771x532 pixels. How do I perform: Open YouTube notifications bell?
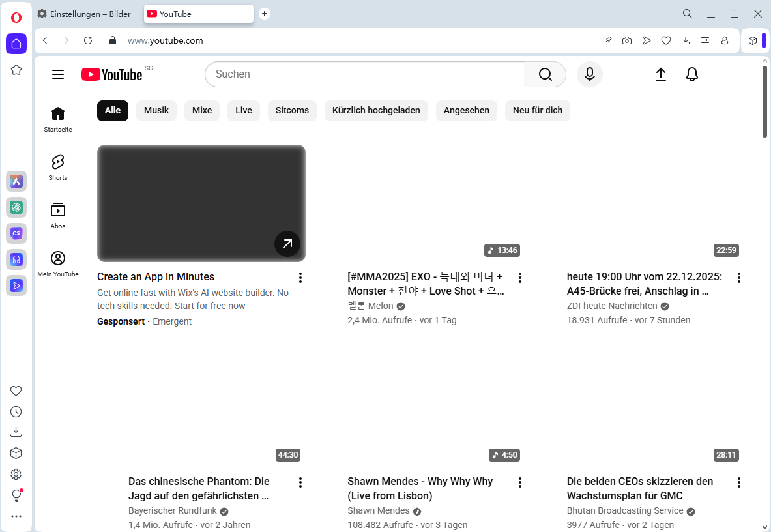click(692, 74)
